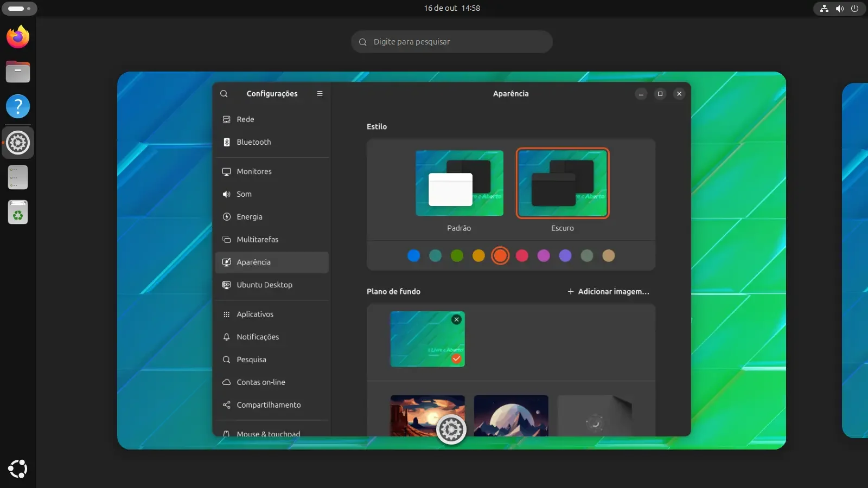Choose the red accent color
868x488 pixels.
pyautogui.click(x=522, y=256)
